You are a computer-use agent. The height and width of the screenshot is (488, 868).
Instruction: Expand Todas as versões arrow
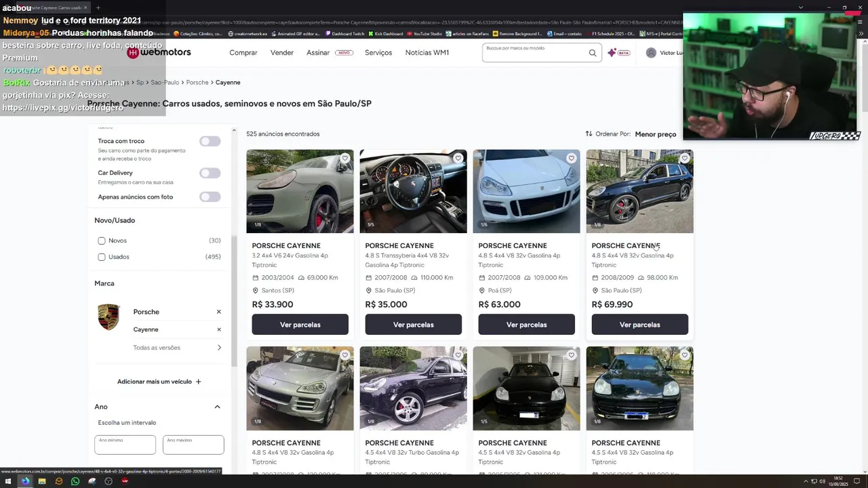[219, 348]
